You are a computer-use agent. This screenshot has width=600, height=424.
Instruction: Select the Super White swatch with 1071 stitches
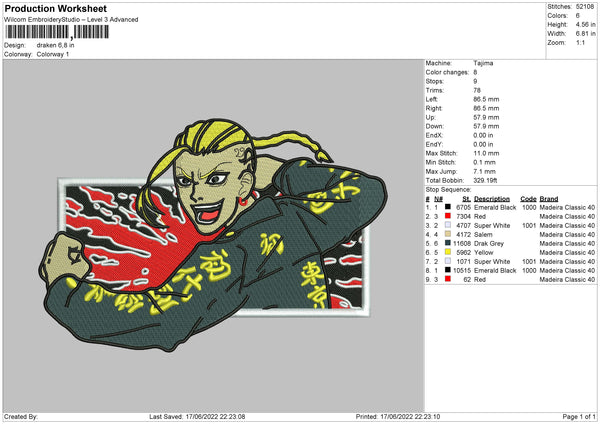click(x=448, y=261)
